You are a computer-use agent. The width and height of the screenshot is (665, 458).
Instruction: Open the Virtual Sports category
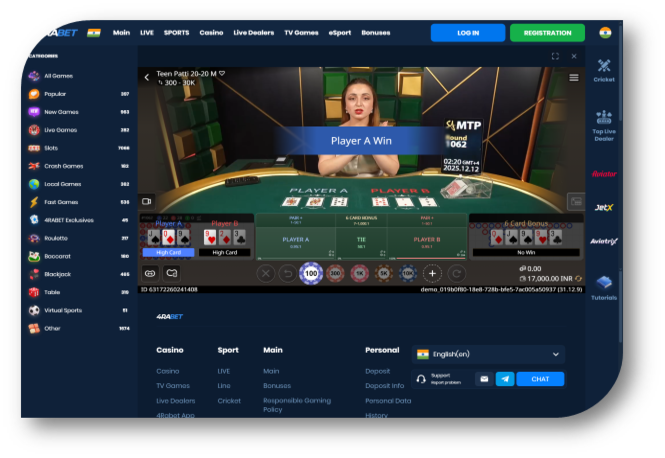tap(79, 310)
